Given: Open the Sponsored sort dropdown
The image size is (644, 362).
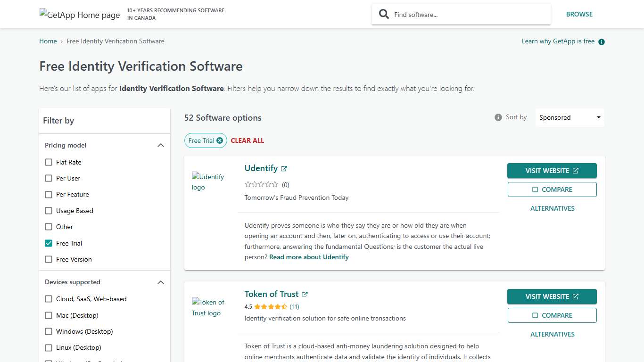Looking at the screenshot, I should coord(569,117).
